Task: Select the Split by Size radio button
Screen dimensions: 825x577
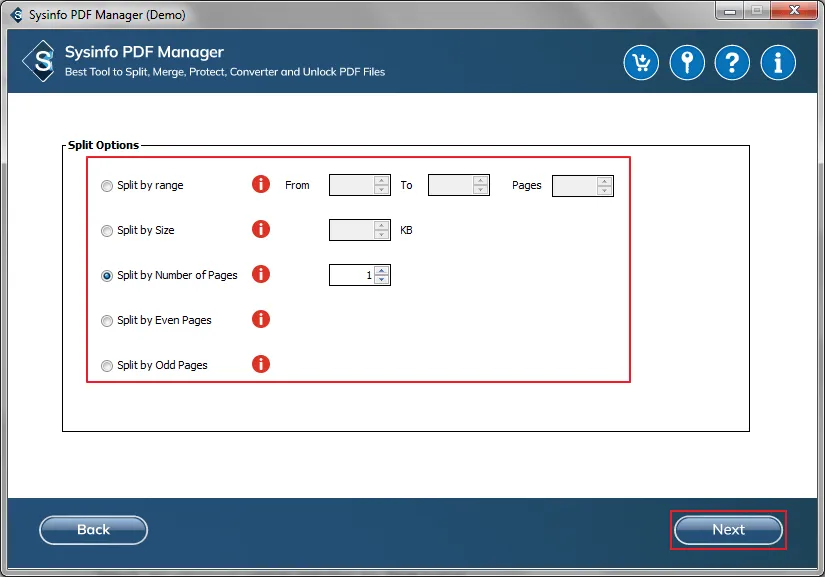Action: (107, 231)
